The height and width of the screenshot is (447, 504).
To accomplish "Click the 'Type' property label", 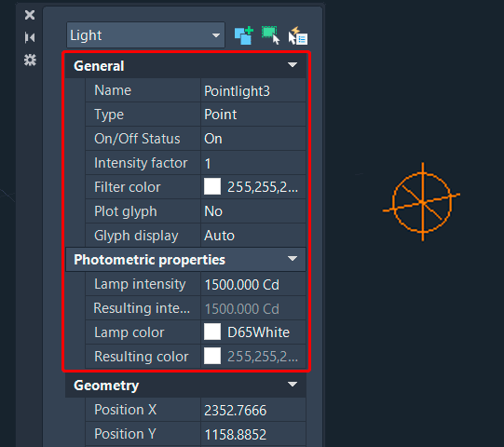I will click(109, 115).
